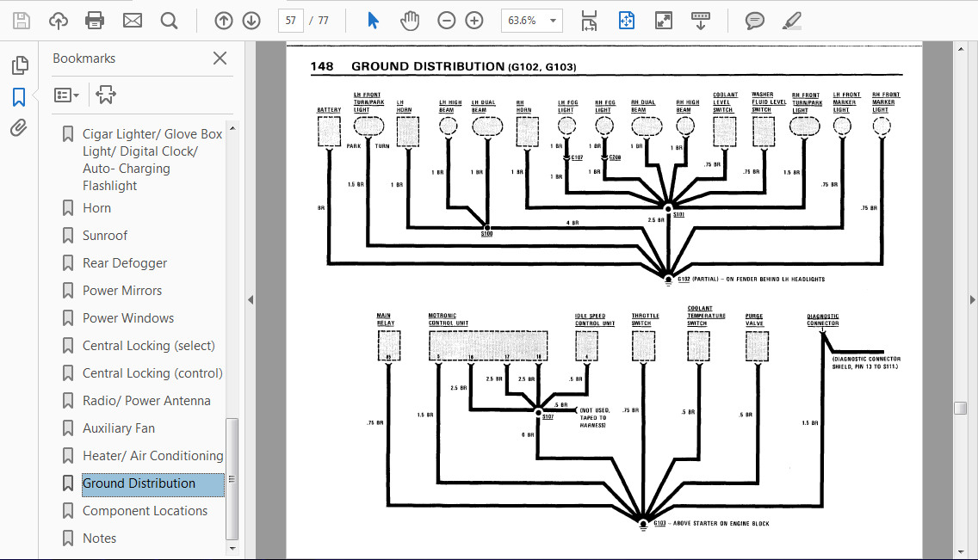
Task: Click the upload to cloud icon
Action: [x=59, y=21]
